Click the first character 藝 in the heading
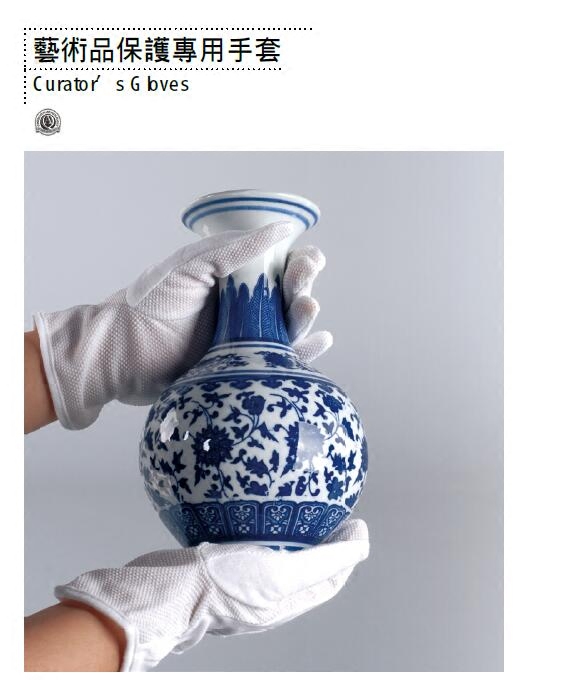This screenshot has height=680, width=571. pyautogui.click(x=46, y=50)
